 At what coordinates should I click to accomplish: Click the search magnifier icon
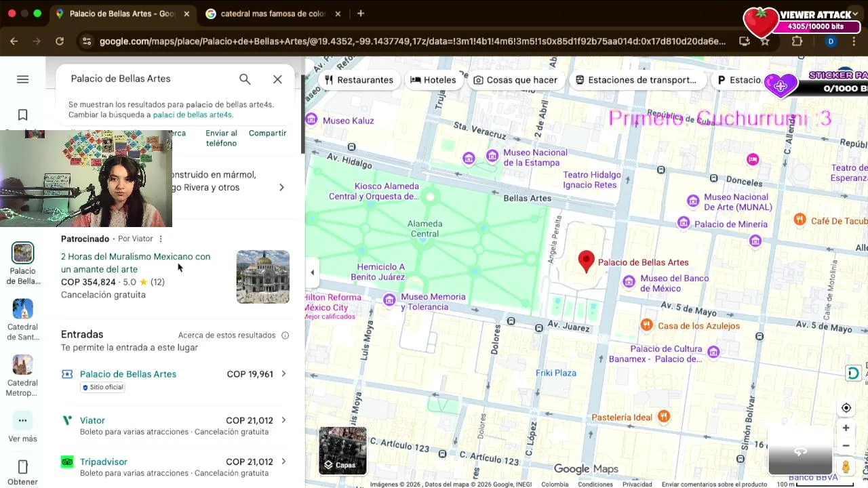pyautogui.click(x=245, y=79)
